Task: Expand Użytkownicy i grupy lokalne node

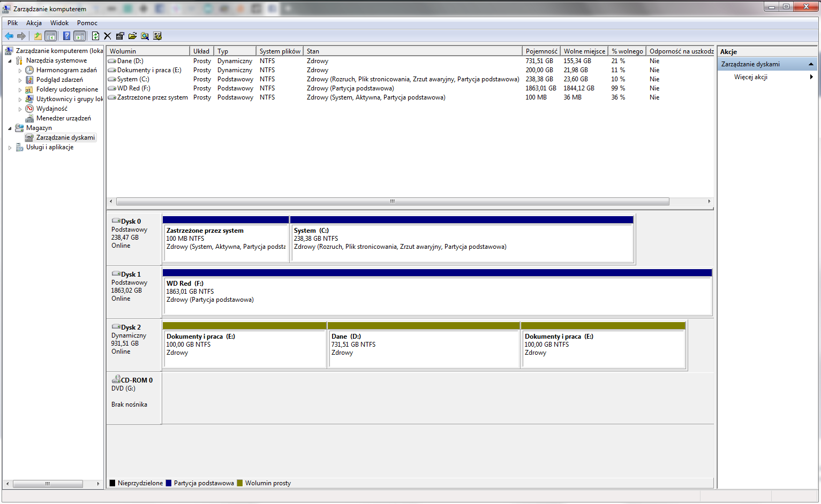Action: pyautogui.click(x=20, y=100)
